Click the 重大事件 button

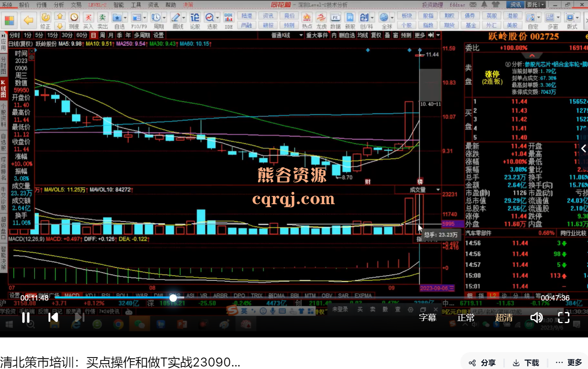(317, 35)
